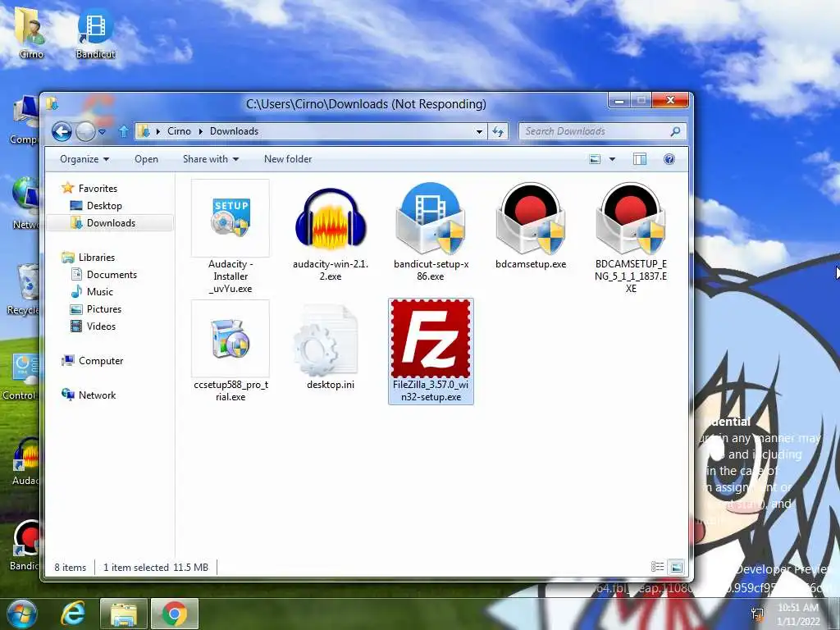This screenshot has width=840, height=630.
Task: Switch to large icons view from status bar
Action: tap(677, 567)
